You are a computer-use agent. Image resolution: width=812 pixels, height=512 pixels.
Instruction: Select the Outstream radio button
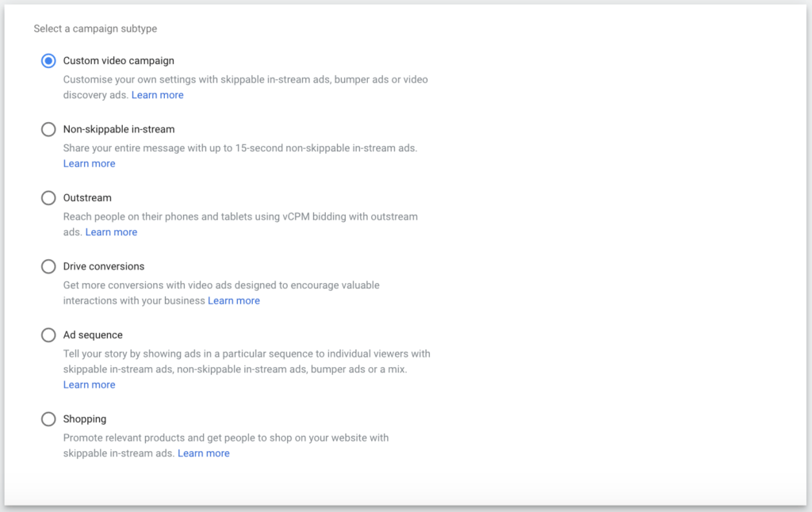tap(48, 198)
